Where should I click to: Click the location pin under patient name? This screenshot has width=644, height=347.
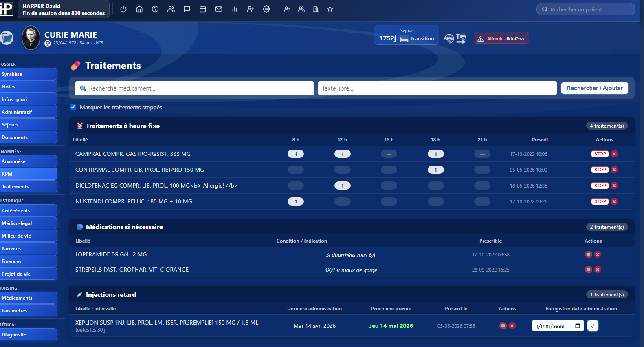48,43
